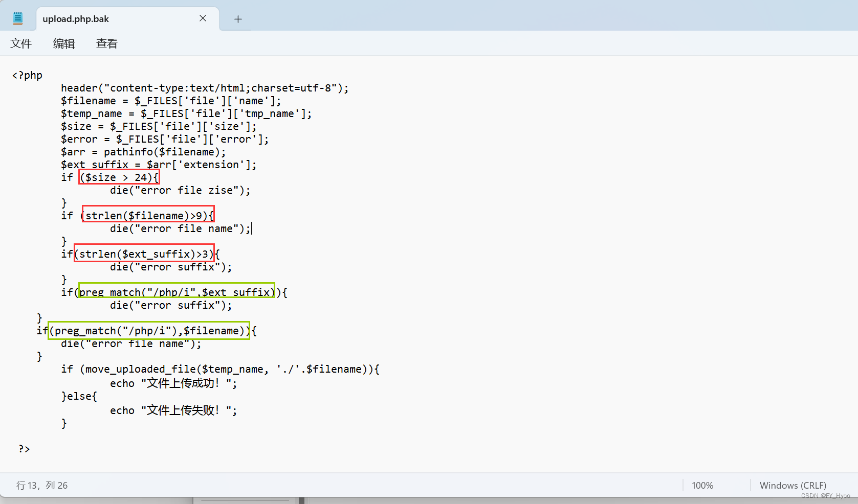Click the die("error file zise") line
This screenshot has width=858, height=504.
pyautogui.click(x=180, y=190)
